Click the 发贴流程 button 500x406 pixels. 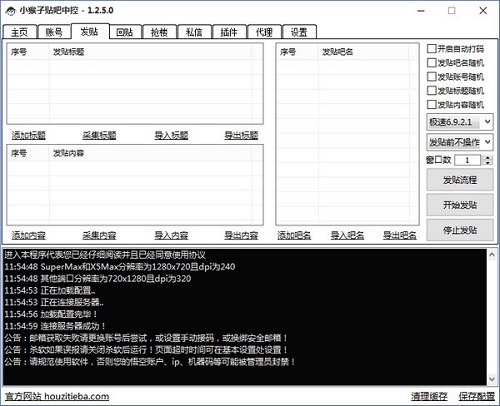point(460,180)
